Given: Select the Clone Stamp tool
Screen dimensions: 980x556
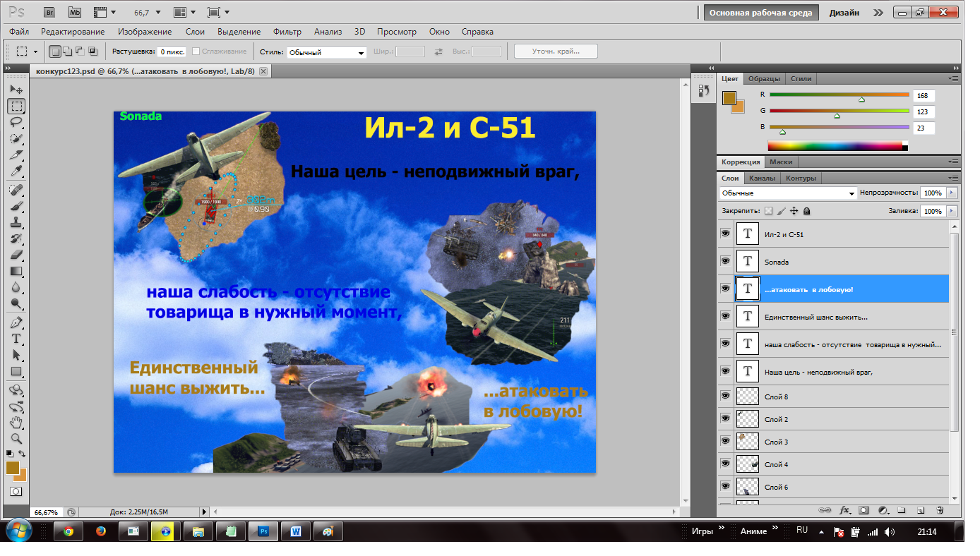Looking at the screenshot, I should (x=16, y=223).
